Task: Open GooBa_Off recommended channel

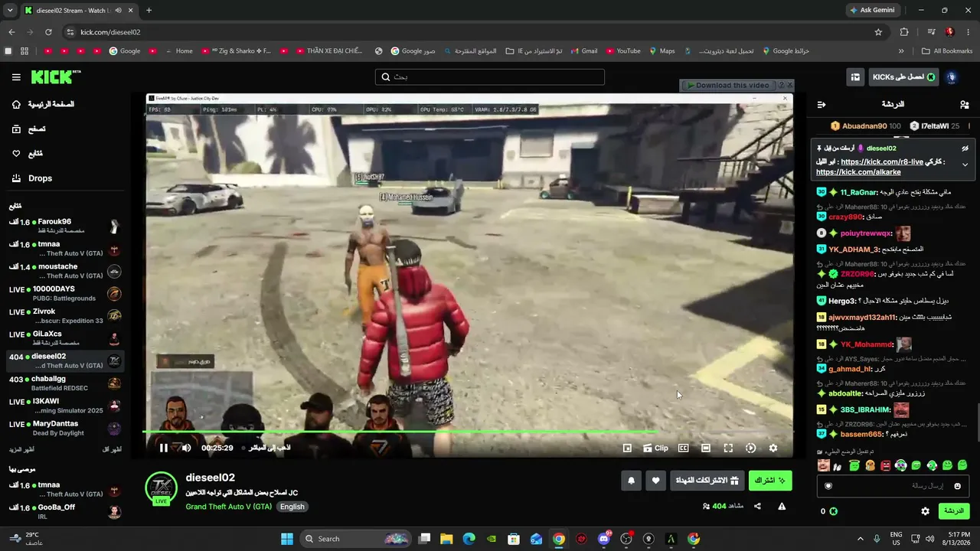Action: [64, 511]
